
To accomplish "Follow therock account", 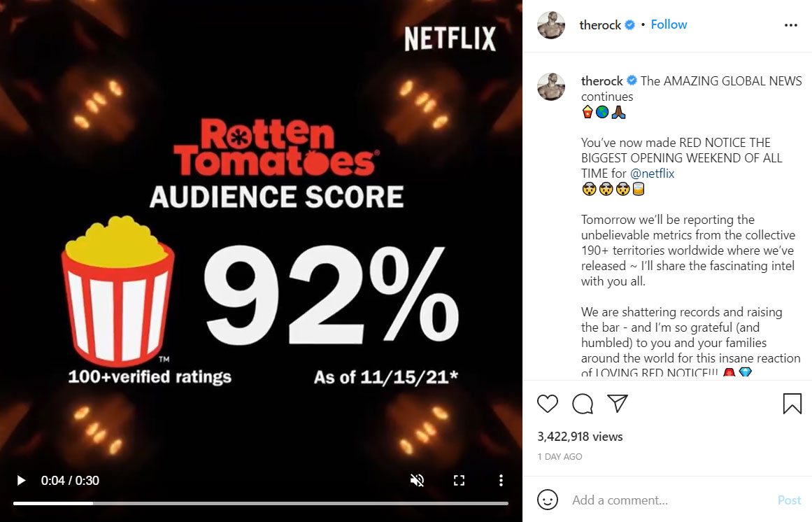I will tap(669, 24).
